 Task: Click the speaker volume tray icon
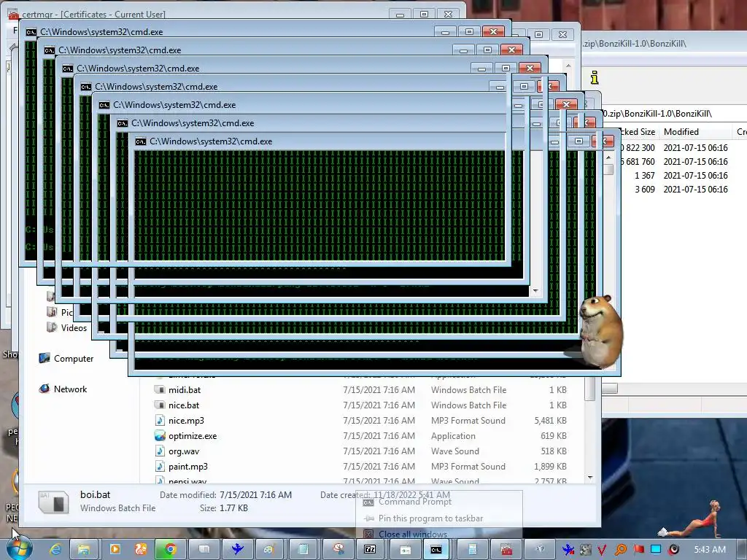[x=673, y=550]
